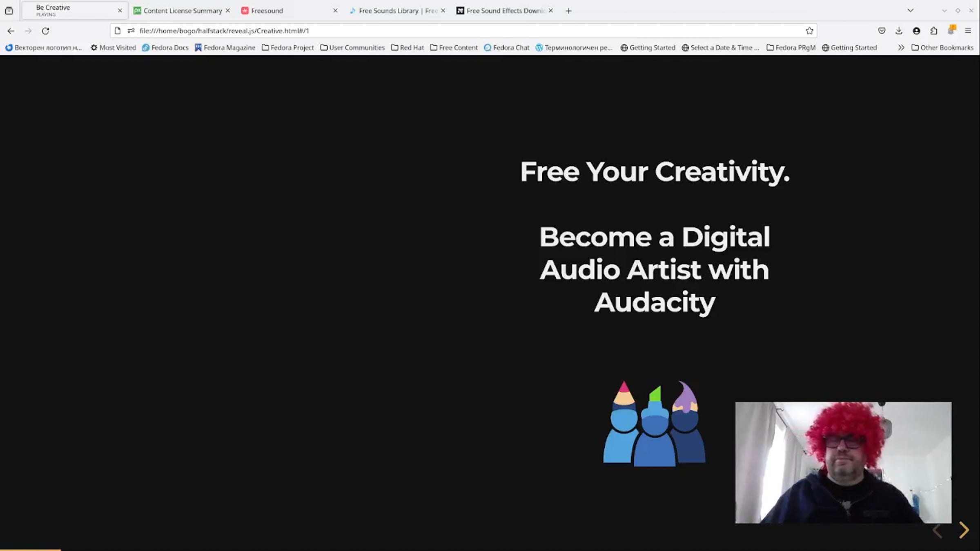Switch to the Freesound tab

(x=267, y=11)
